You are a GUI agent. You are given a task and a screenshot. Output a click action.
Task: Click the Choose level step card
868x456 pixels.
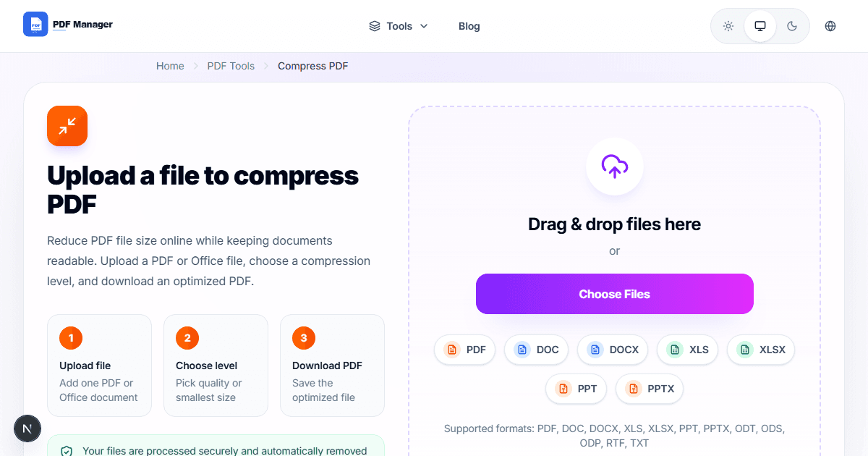pyautogui.click(x=216, y=366)
